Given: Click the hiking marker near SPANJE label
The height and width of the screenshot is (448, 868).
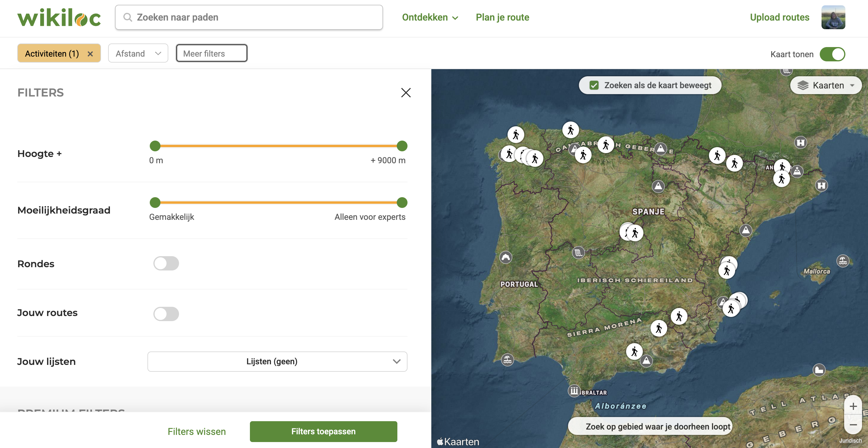Looking at the screenshot, I should tap(635, 233).
